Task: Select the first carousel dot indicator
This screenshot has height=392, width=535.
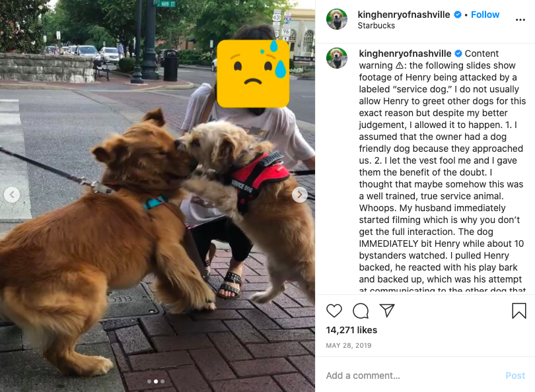Action: point(149,381)
